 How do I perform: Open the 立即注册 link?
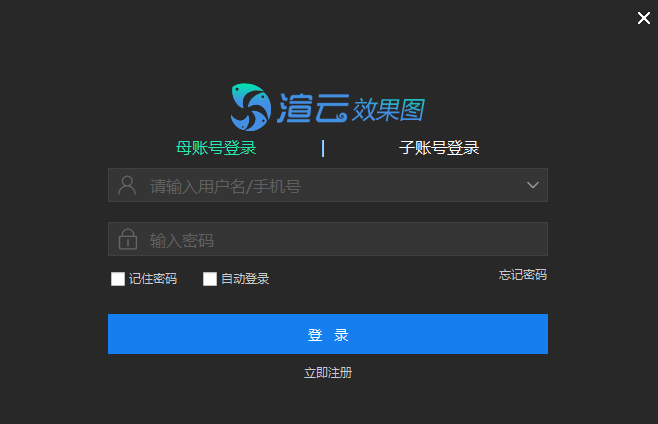pos(328,372)
